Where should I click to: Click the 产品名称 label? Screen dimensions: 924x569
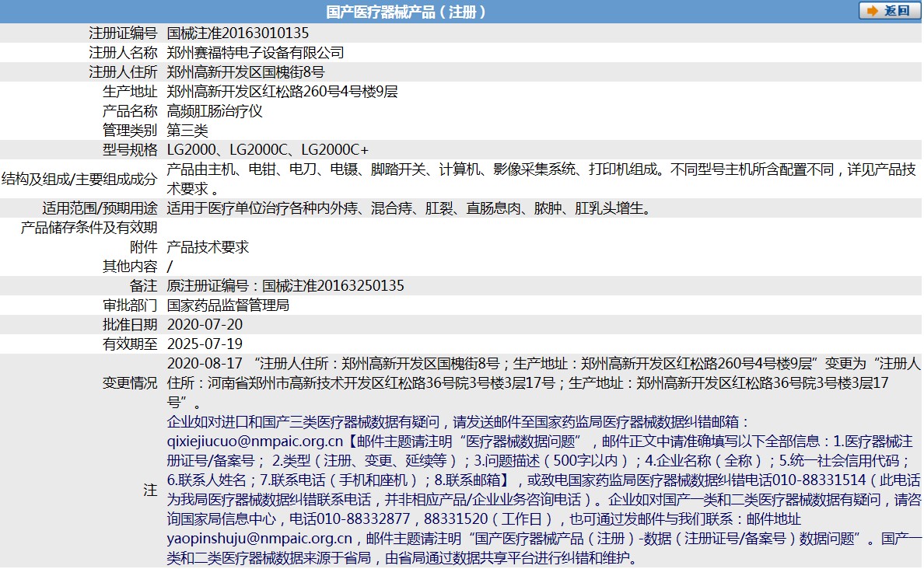pyautogui.click(x=130, y=110)
